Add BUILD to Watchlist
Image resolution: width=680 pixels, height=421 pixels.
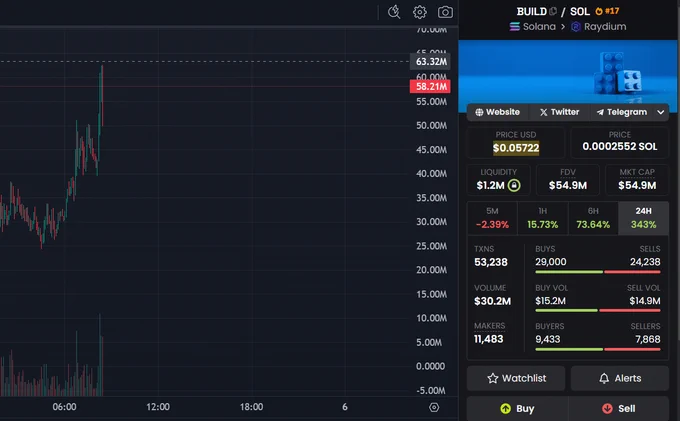516,378
